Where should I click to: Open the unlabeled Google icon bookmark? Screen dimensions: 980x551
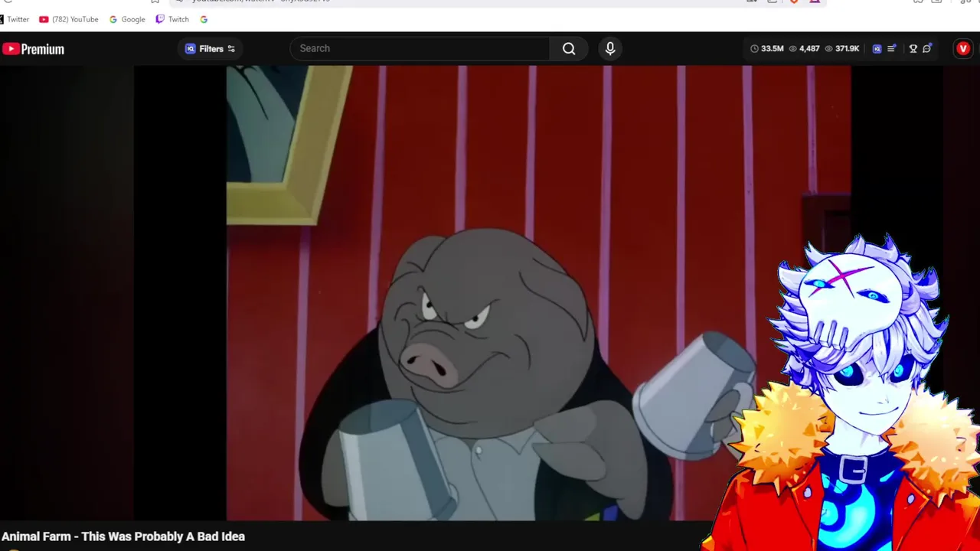204,19
